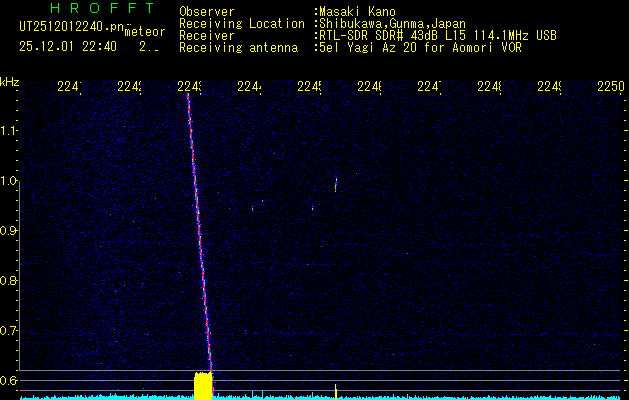Click the Observer label
The image size is (629, 400).
(x=207, y=12)
